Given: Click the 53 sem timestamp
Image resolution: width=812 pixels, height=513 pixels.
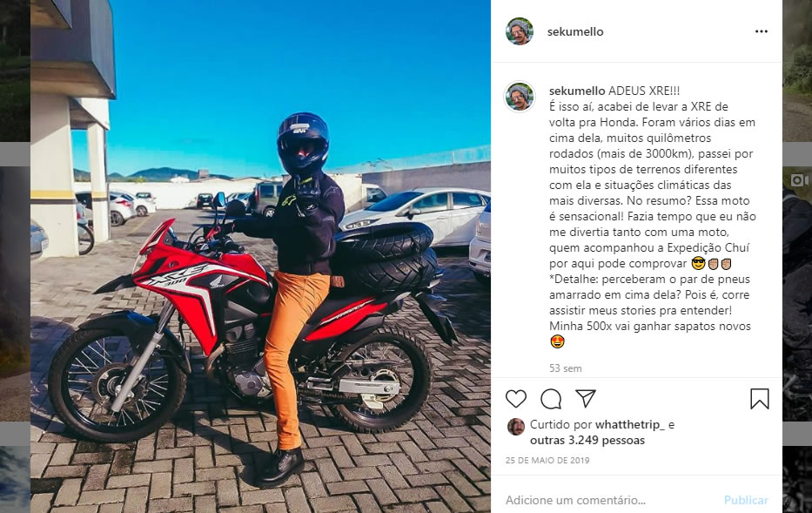Looking at the screenshot, I should pos(566,368).
